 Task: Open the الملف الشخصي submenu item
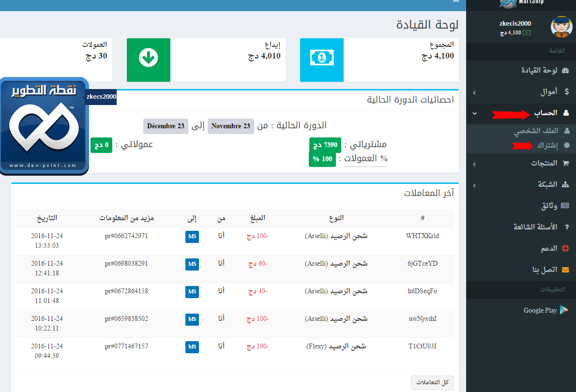521,131
